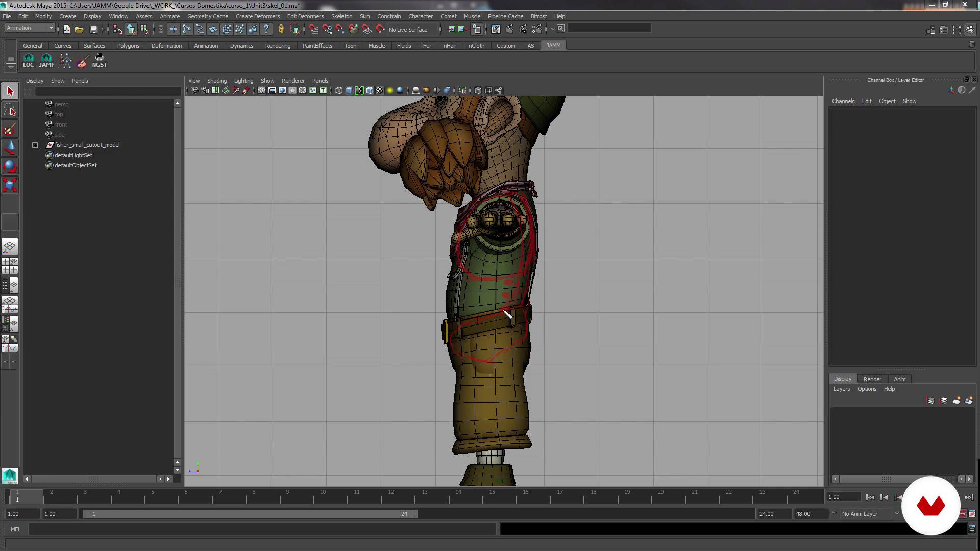Click the LOC shelf icon
This screenshot has width=980, height=551.
pyautogui.click(x=29, y=60)
